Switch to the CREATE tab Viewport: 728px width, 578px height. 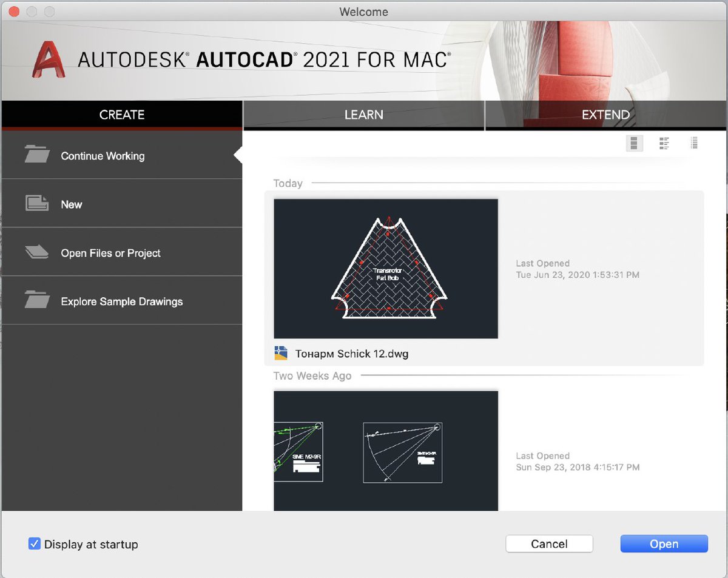click(x=121, y=115)
